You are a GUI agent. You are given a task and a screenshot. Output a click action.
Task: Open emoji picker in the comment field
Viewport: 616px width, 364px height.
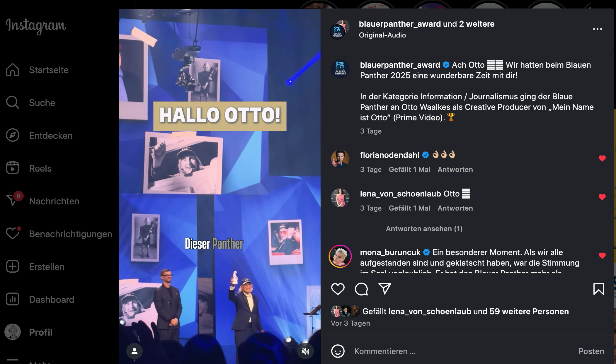pyautogui.click(x=338, y=351)
